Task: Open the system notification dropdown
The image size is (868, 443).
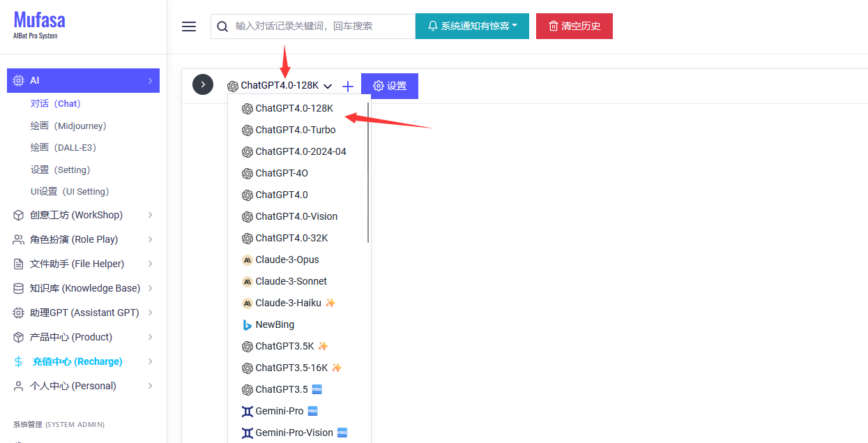Action: click(x=472, y=27)
